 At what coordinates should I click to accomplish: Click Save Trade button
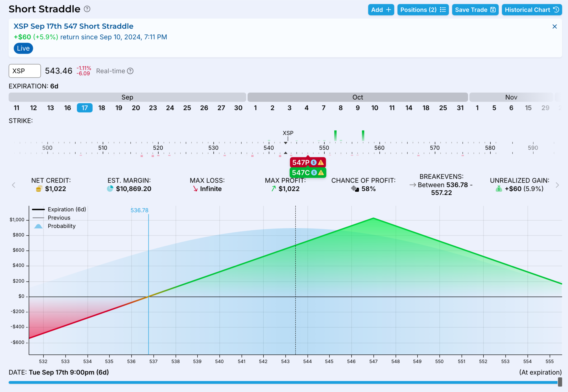pyautogui.click(x=475, y=10)
